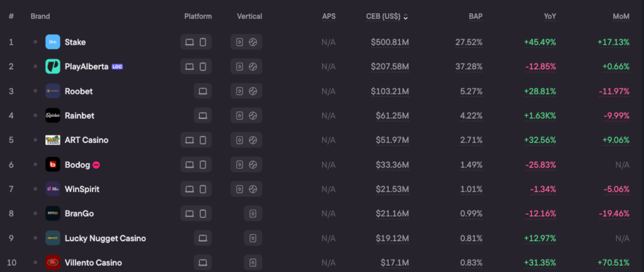
Task: Click the -11.97% MoM value
Action: click(614, 91)
